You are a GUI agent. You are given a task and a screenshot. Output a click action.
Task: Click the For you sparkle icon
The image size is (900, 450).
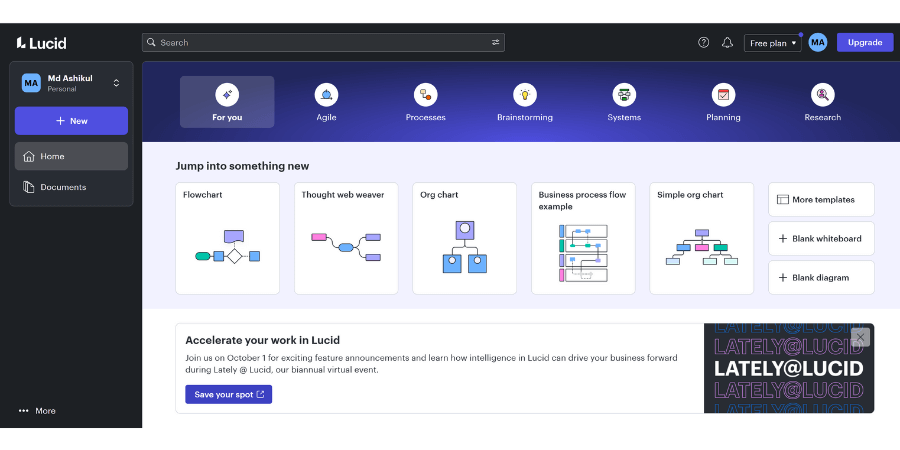pyautogui.click(x=227, y=95)
